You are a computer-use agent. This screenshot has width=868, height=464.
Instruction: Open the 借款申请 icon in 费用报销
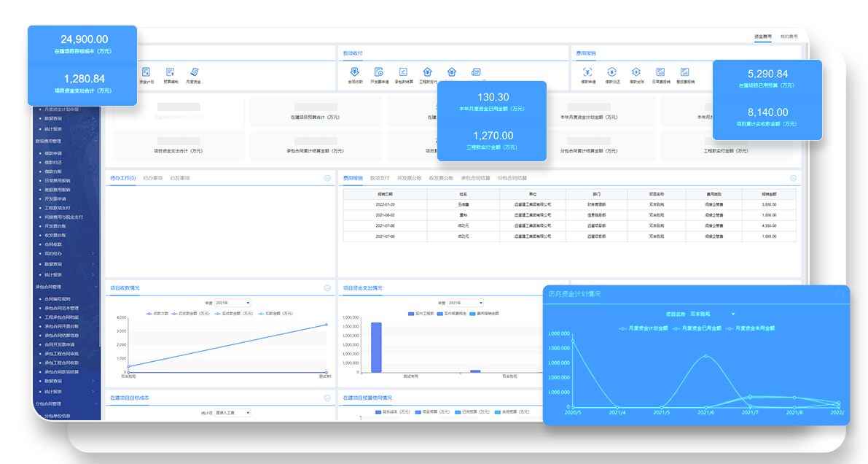coord(587,72)
